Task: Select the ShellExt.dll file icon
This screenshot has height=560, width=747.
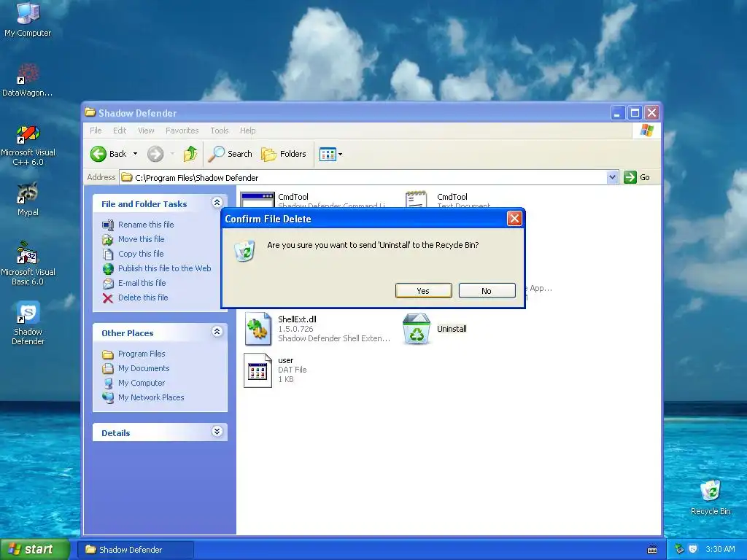Action: [258, 329]
